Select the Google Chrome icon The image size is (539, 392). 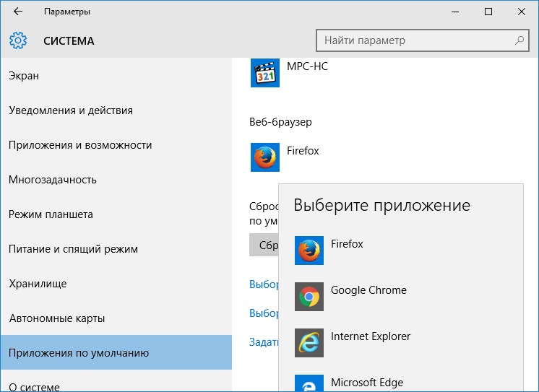click(x=309, y=297)
